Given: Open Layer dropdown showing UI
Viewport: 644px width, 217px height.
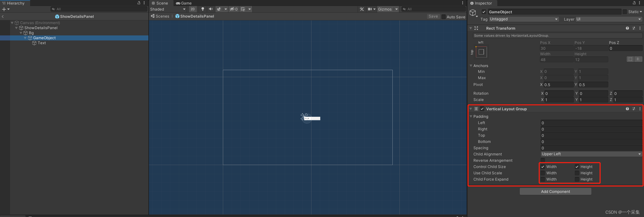Looking at the screenshot, I should coord(609,19).
